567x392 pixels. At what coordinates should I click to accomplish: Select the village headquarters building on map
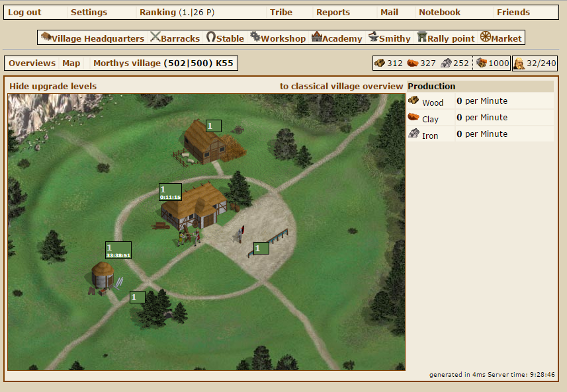click(195, 207)
